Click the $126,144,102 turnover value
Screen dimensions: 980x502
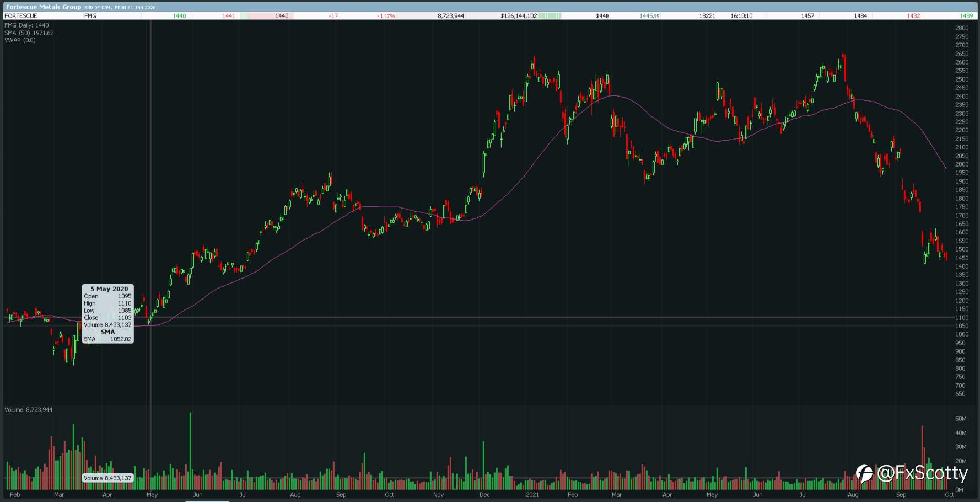pyautogui.click(x=519, y=16)
